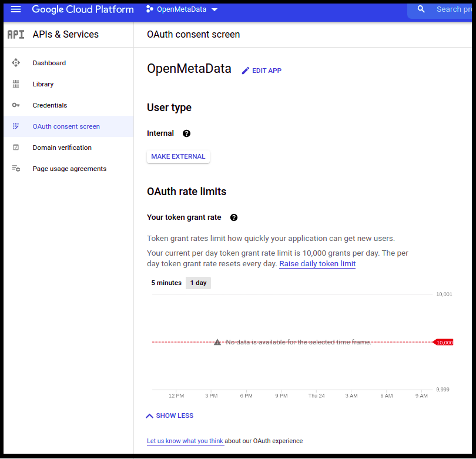Open the Library section icon

pyautogui.click(x=16, y=84)
